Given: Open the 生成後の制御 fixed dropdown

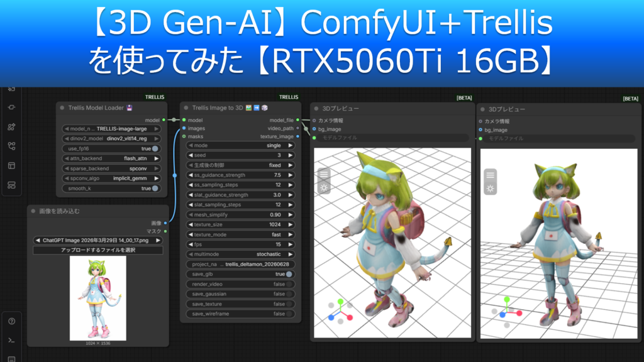Looking at the screenshot, I should tap(240, 165).
